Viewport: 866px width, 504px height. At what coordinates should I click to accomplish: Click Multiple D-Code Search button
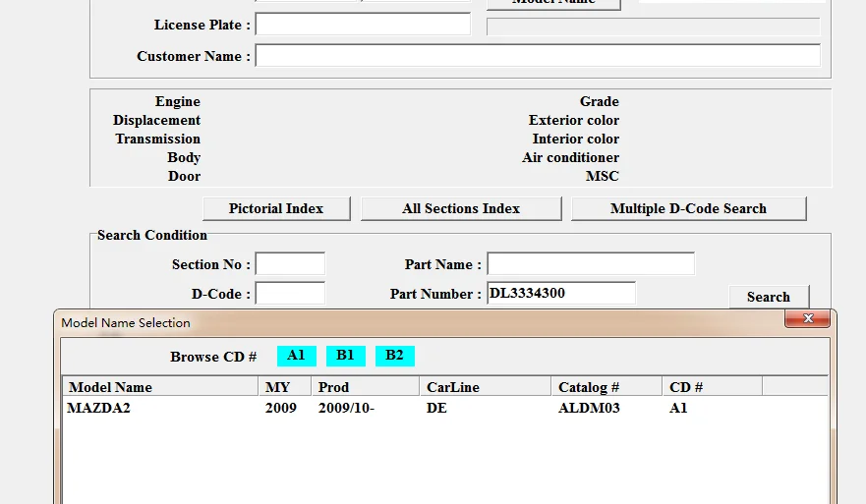(x=688, y=208)
